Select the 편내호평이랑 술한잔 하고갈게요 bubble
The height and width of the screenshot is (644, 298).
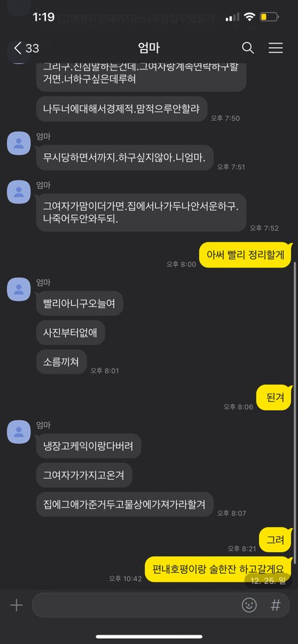point(219,569)
